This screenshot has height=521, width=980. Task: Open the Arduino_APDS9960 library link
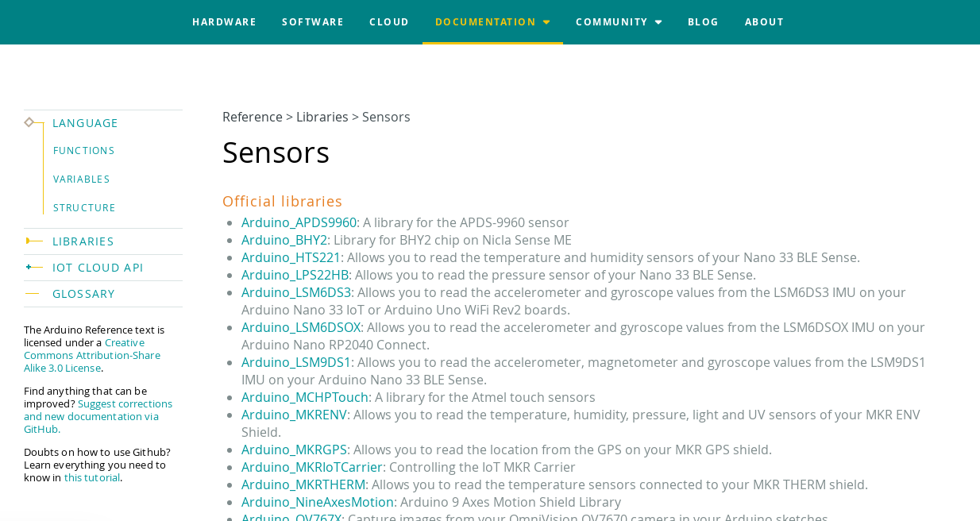[299, 222]
